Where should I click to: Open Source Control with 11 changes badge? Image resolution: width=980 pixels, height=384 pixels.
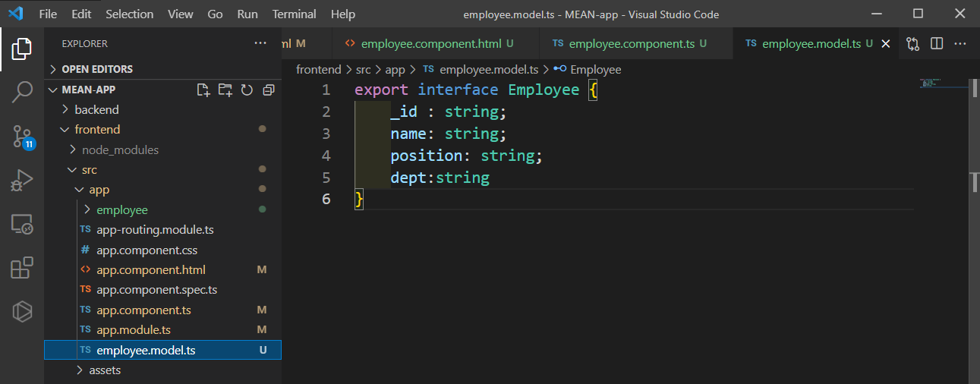pyautogui.click(x=22, y=137)
